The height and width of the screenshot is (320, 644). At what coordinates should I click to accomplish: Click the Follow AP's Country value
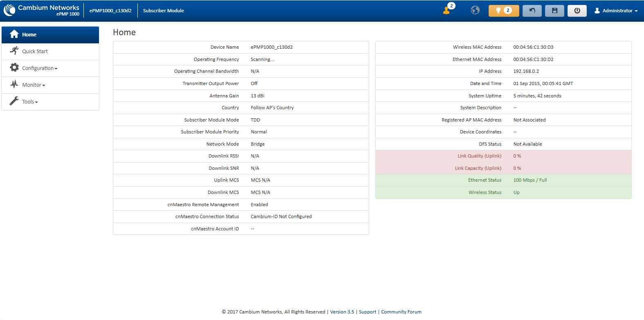(x=272, y=108)
